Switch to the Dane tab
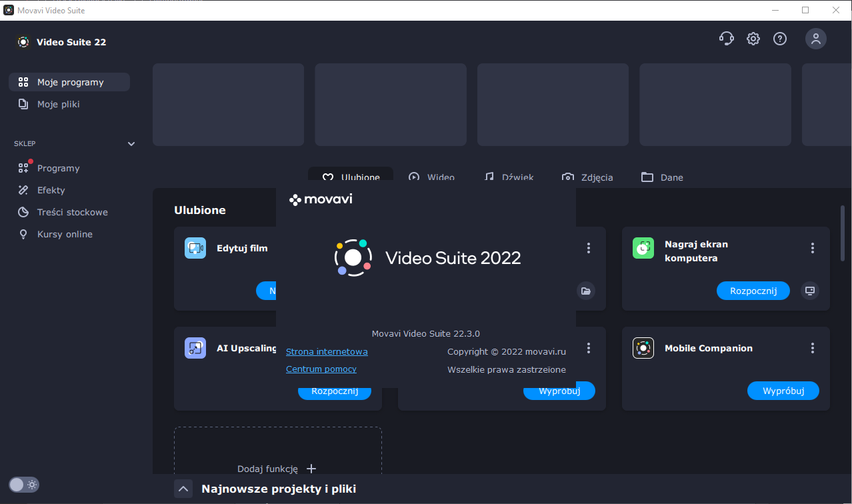This screenshot has height=504, width=852. 662,177
